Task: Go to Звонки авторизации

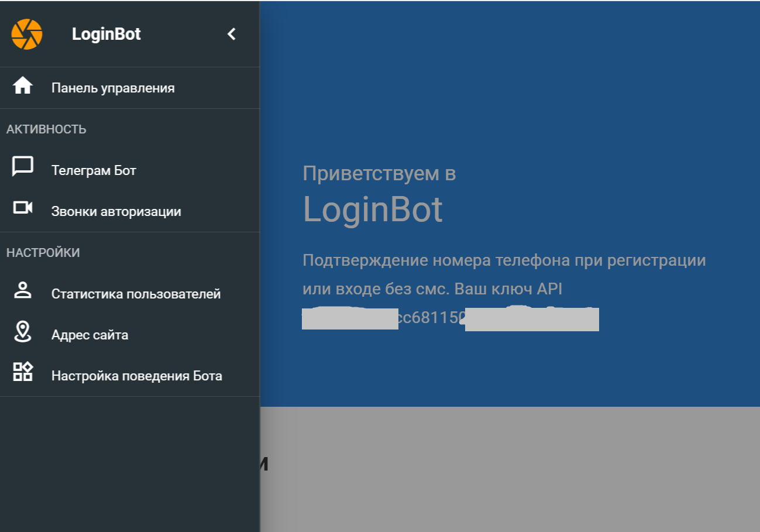Action: [x=116, y=212]
